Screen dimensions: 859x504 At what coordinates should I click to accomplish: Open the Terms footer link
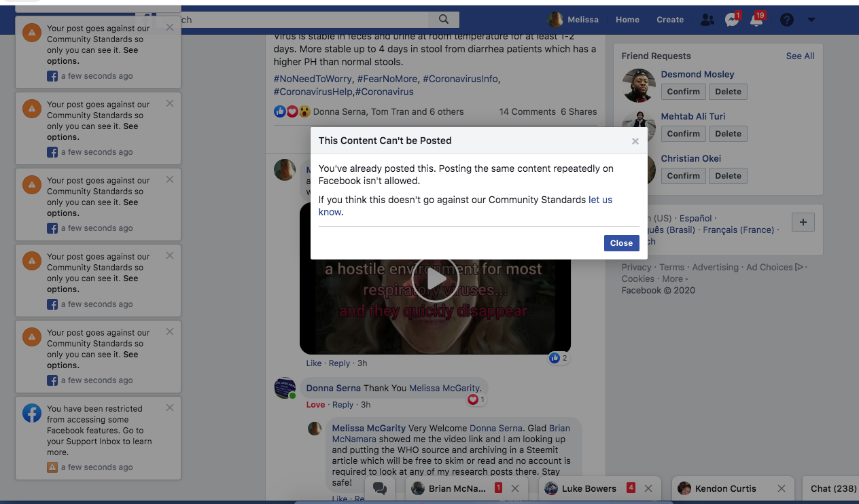point(672,267)
